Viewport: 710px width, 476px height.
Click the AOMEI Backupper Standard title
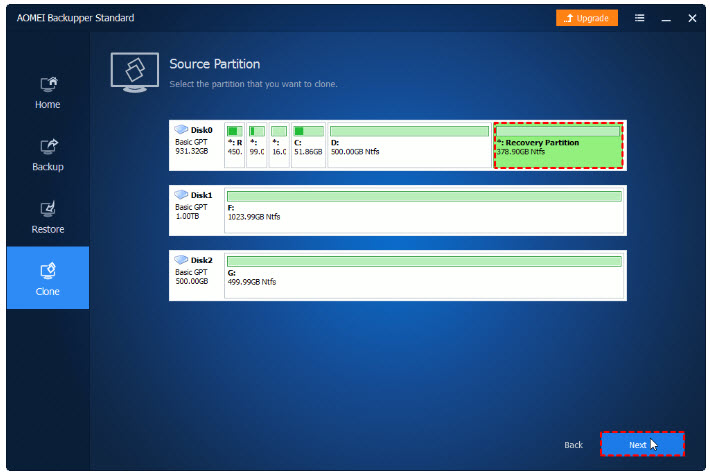(75, 18)
